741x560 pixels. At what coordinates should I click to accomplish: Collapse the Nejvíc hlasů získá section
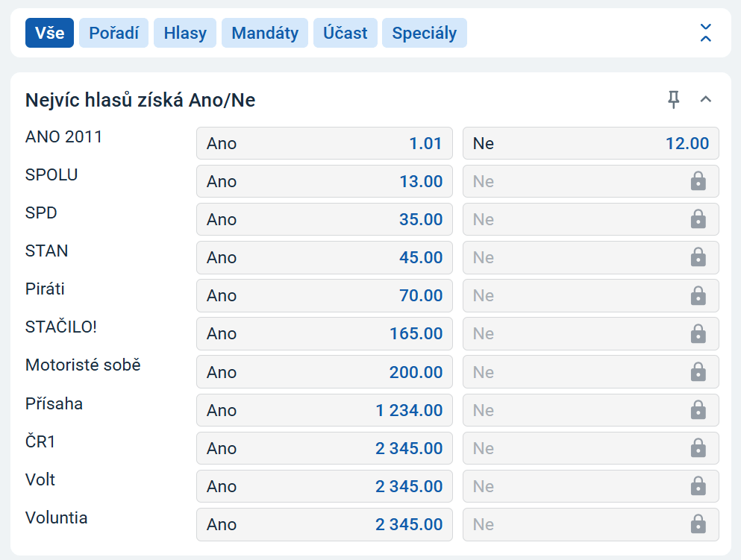tap(706, 99)
